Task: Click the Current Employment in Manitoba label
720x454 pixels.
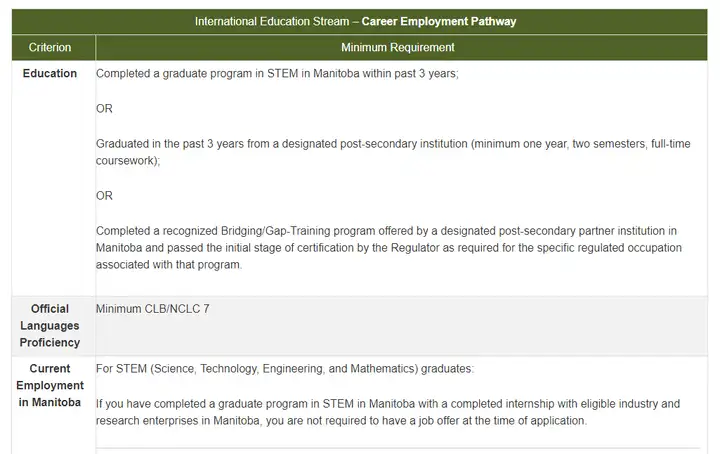Action: click(x=50, y=385)
